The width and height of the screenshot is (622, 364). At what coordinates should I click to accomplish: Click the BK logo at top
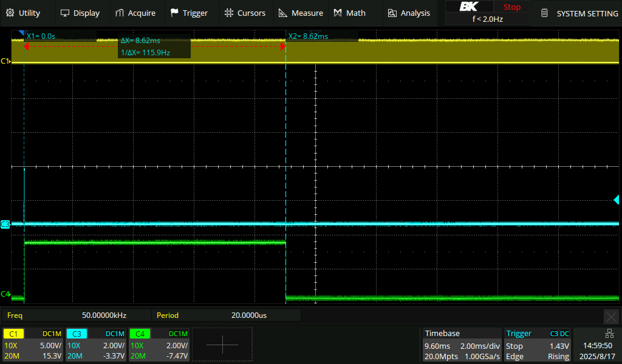[469, 7]
